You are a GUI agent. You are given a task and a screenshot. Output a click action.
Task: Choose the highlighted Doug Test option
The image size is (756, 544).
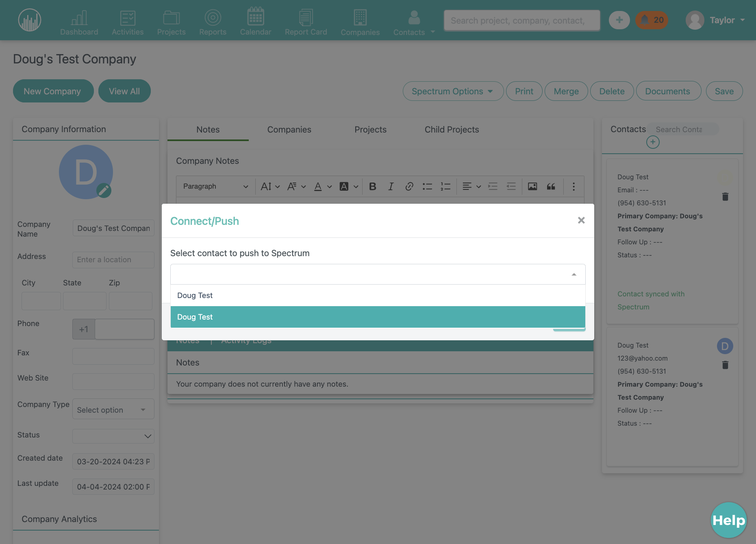378,317
